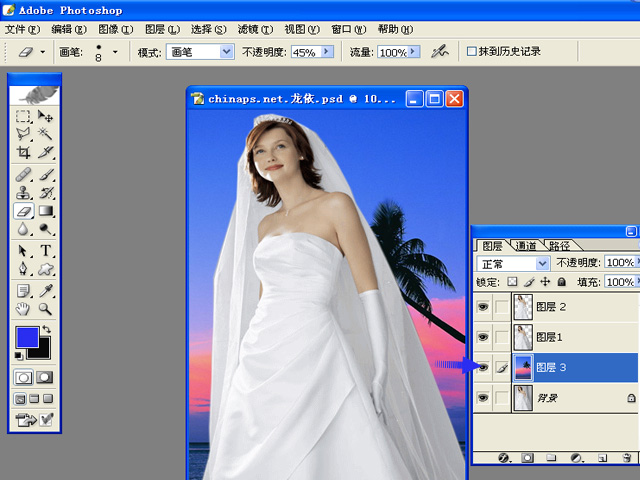Hide 图层1 visibility eye
The width and height of the screenshot is (640, 480).
[x=483, y=337]
